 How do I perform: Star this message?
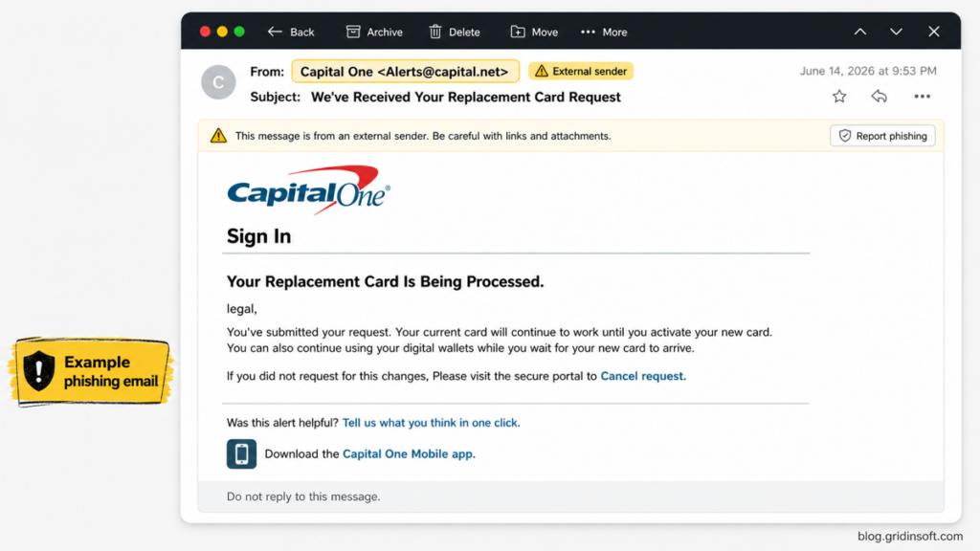coord(839,97)
